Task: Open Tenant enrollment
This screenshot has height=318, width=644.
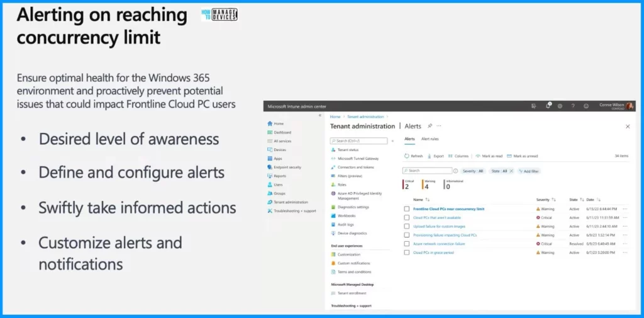Action: point(348,293)
